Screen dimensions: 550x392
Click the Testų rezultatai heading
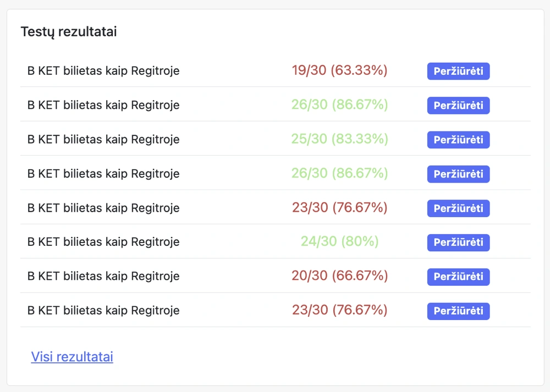tap(69, 32)
